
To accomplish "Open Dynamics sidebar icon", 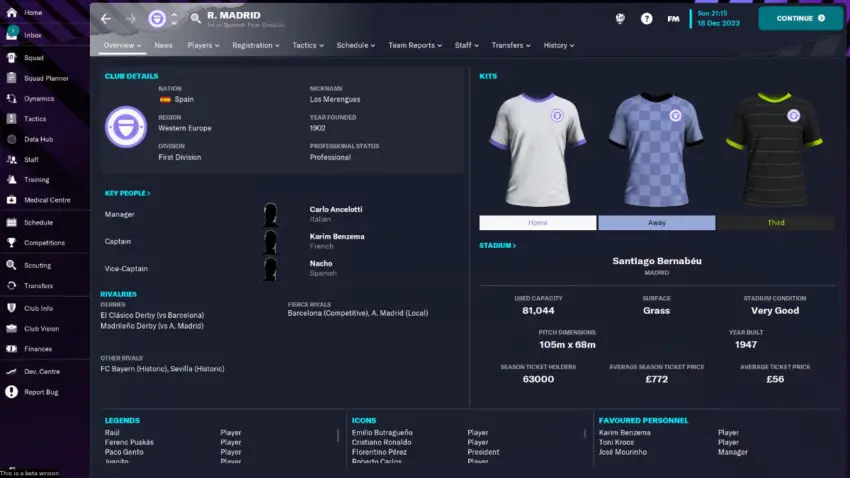I will click(11, 99).
